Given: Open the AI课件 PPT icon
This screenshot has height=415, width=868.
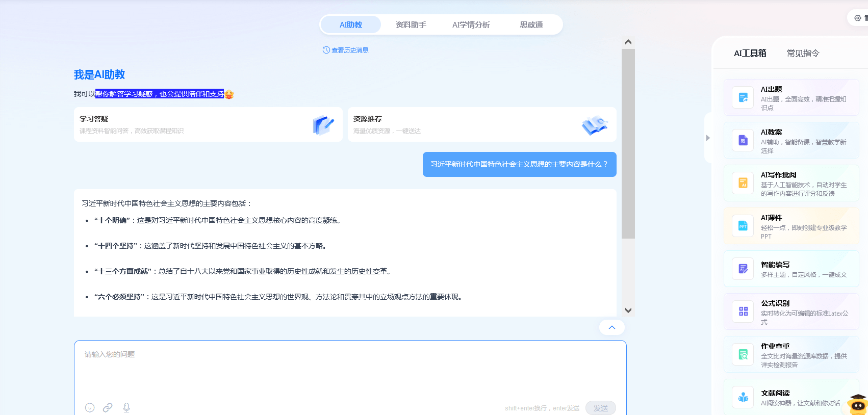Looking at the screenshot, I should [x=743, y=226].
